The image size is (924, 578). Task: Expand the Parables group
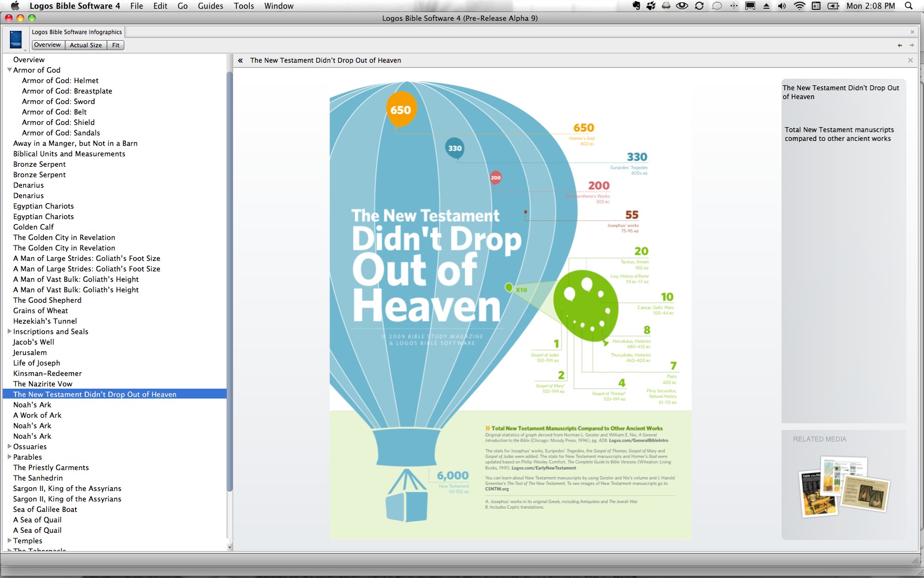click(x=9, y=457)
